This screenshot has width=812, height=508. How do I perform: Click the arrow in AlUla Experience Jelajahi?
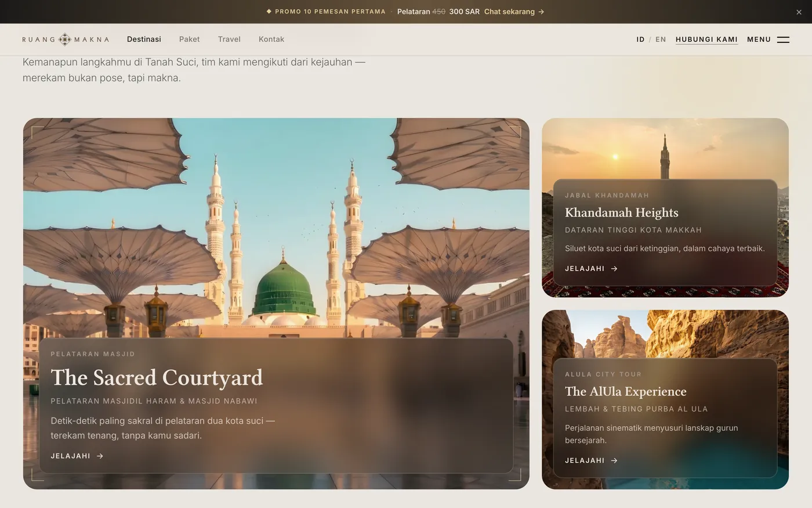click(x=614, y=460)
